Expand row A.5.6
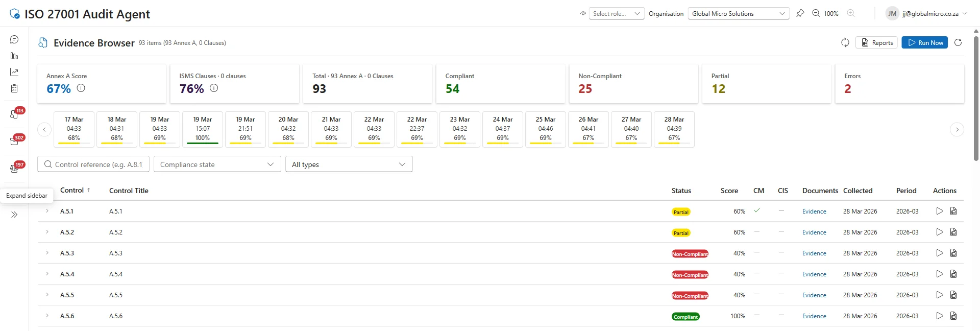Viewport: 980px width, 331px height. 47,316
